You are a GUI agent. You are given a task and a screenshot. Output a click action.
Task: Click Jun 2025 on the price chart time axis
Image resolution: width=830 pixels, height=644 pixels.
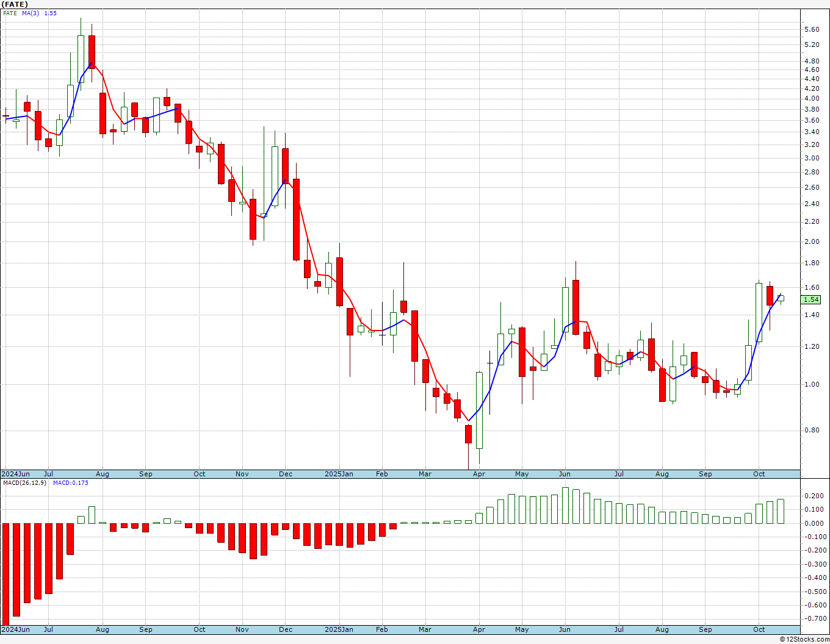pos(565,474)
